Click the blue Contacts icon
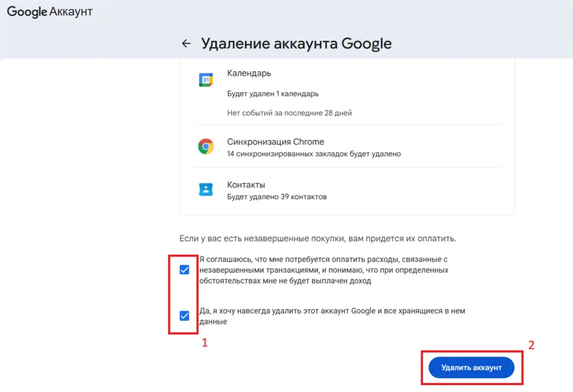 (x=205, y=189)
